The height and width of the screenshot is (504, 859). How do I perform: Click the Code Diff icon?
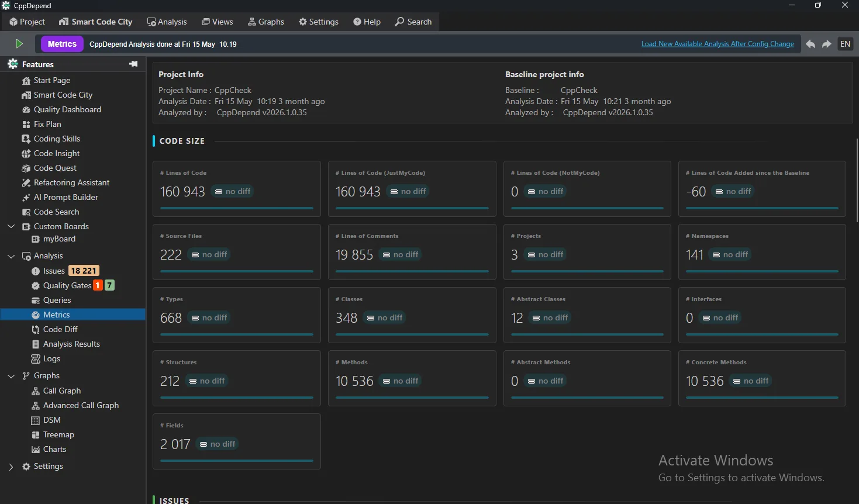(x=35, y=330)
